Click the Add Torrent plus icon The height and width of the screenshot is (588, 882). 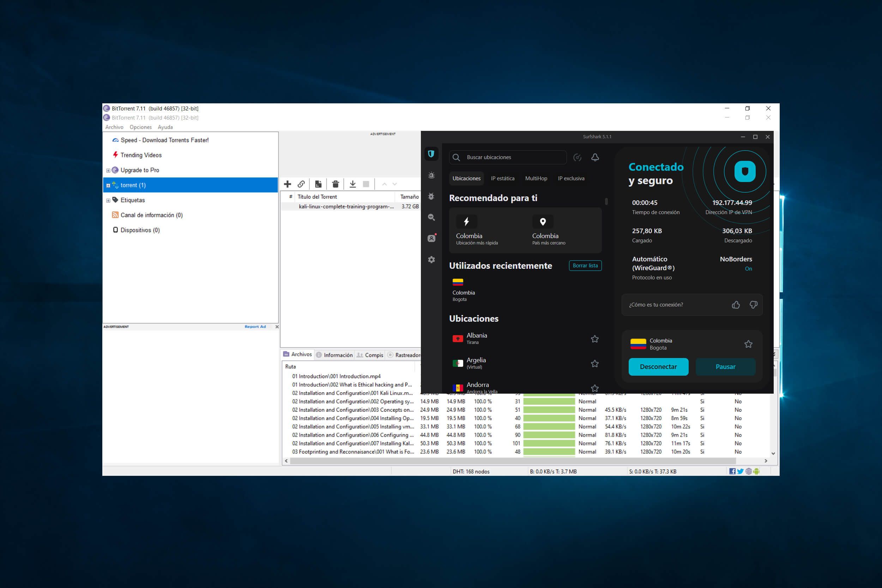tap(287, 184)
